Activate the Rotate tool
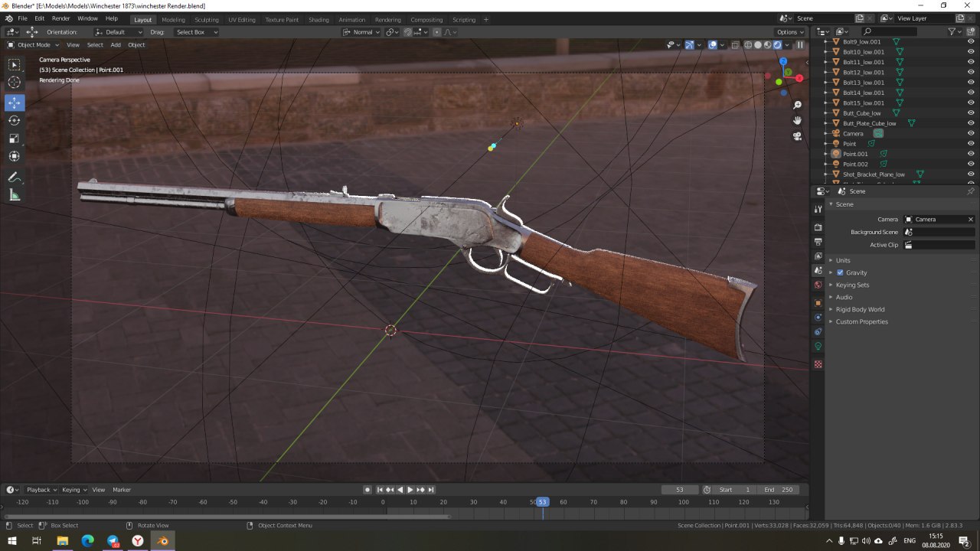Viewport: 980px width, 551px height. tap(15, 120)
